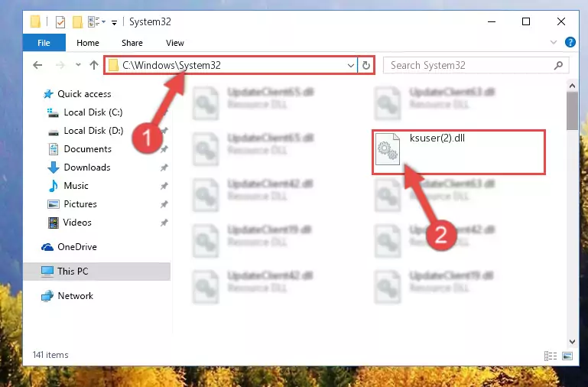Close the System32 window
This screenshot has width=588, height=387.
click(x=561, y=21)
